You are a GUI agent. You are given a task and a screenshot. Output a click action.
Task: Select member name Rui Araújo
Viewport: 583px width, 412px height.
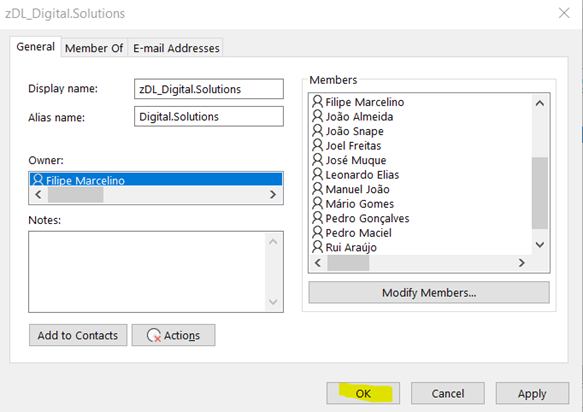tap(351, 247)
